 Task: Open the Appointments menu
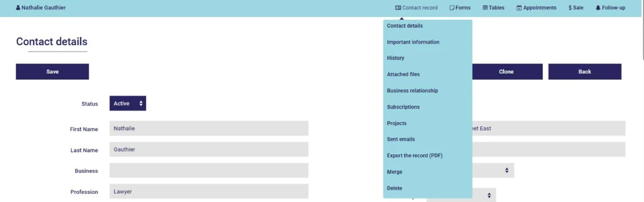pyautogui.click(x=536, y=8)
